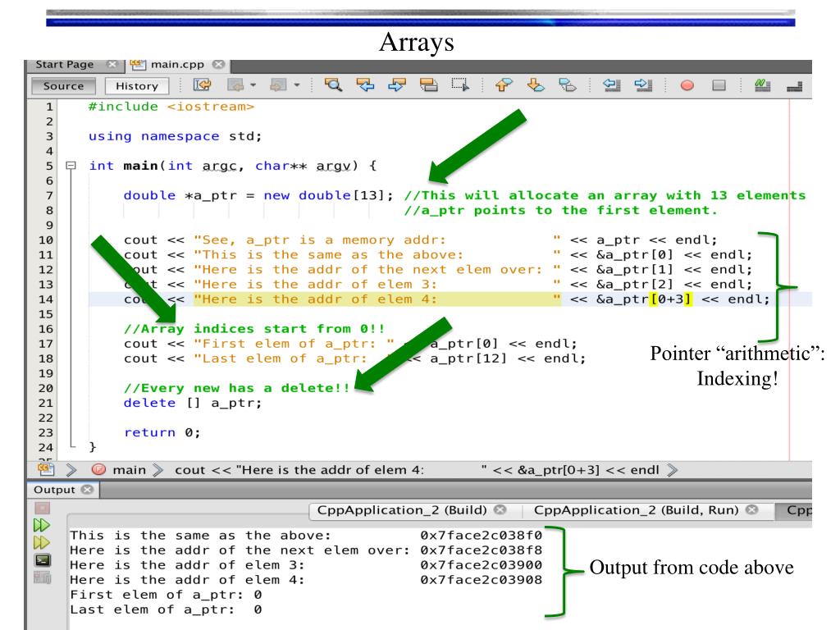Go to the previous find occurrence icon
This screenshot has height=630, width=840.
coord(365,85)
